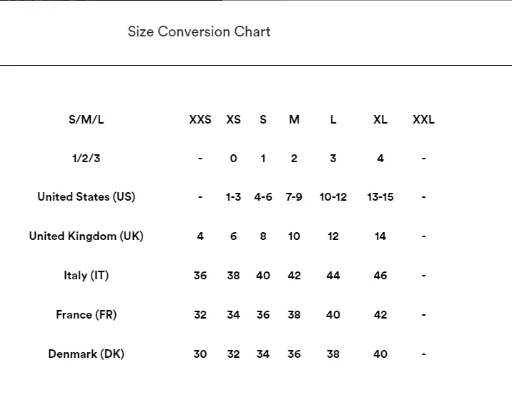
Task: Click the Denmark (DK) row label
Action: pyautogui.click(x=87, y=354)
